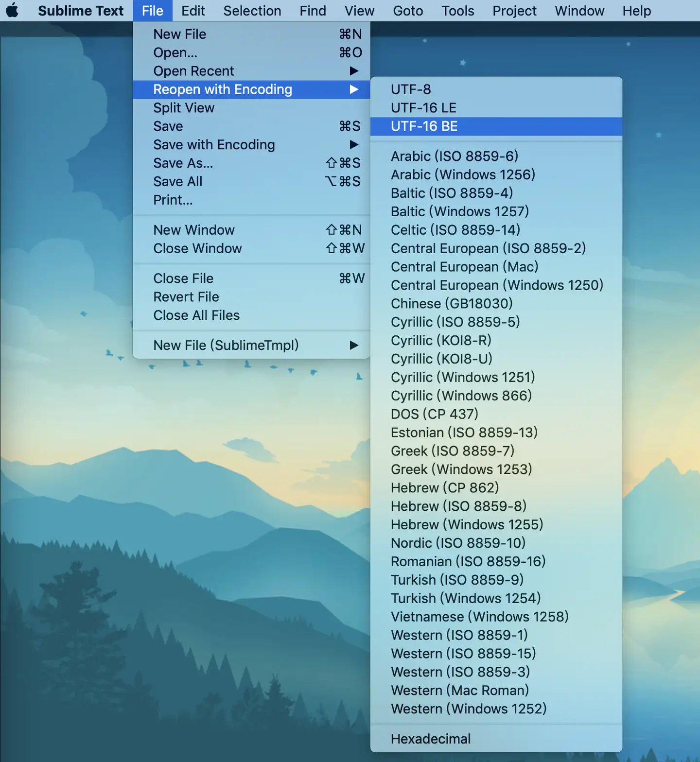The height and width of the screenshot is (762, 700).
Task: Select Hebrew (ISO 8859-8) encoding
Action: [496, 506]
